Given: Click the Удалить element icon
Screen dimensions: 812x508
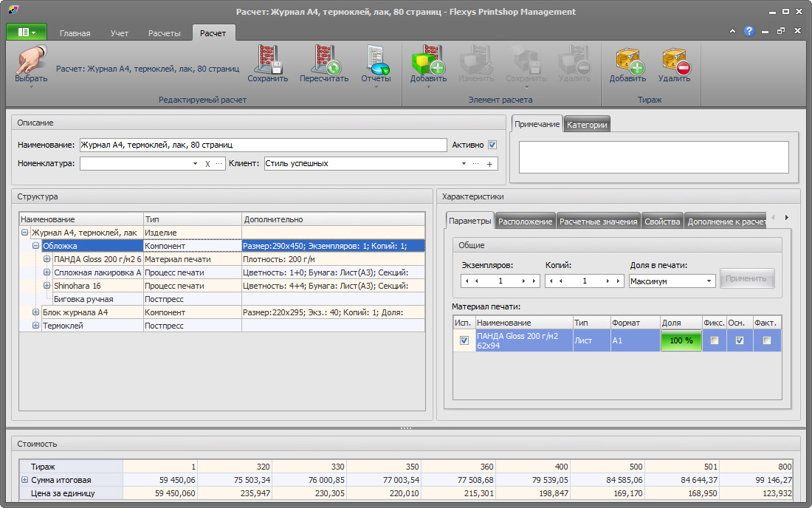Looking at the screenshot, I should coord(574,60).
